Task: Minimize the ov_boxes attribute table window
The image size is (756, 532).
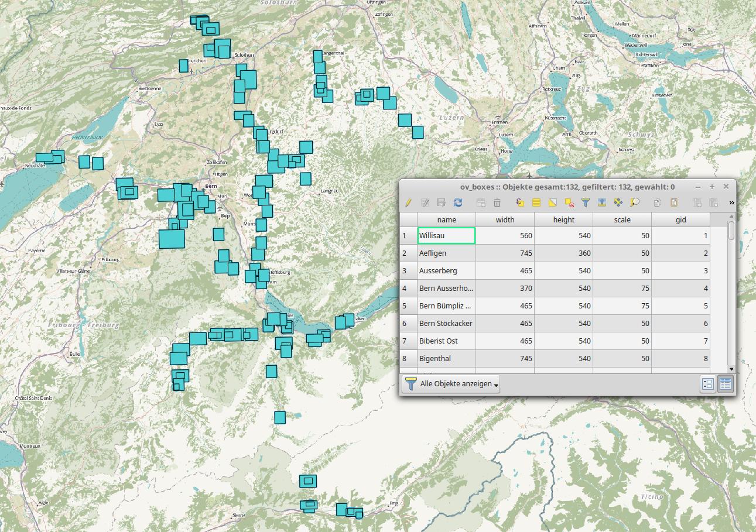Action: pos(698,187)
